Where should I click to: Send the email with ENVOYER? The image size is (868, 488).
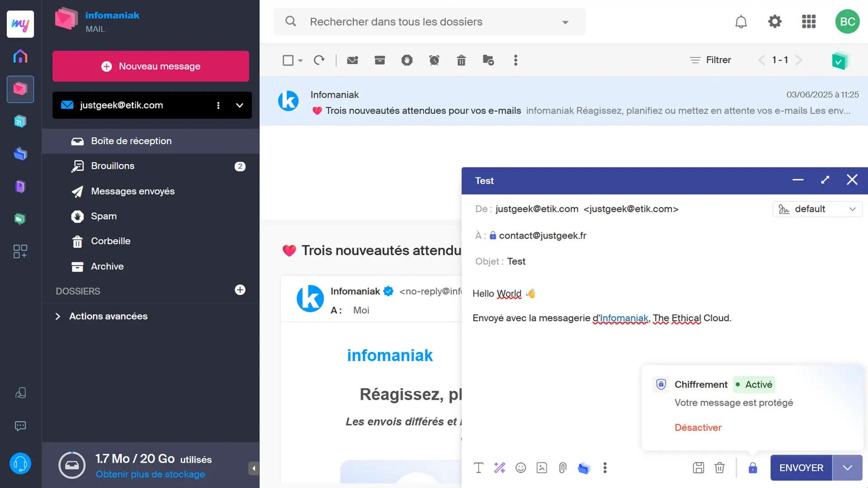coord(801,468)
